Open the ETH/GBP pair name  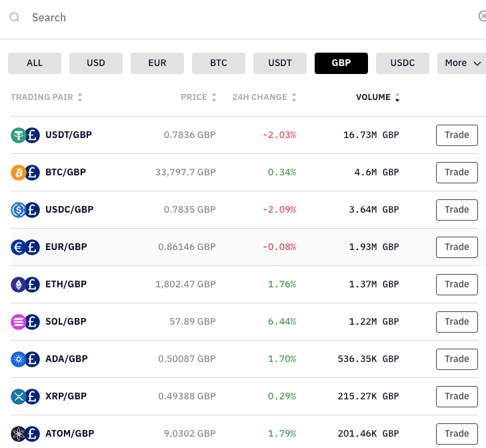[x=66, y=284]
